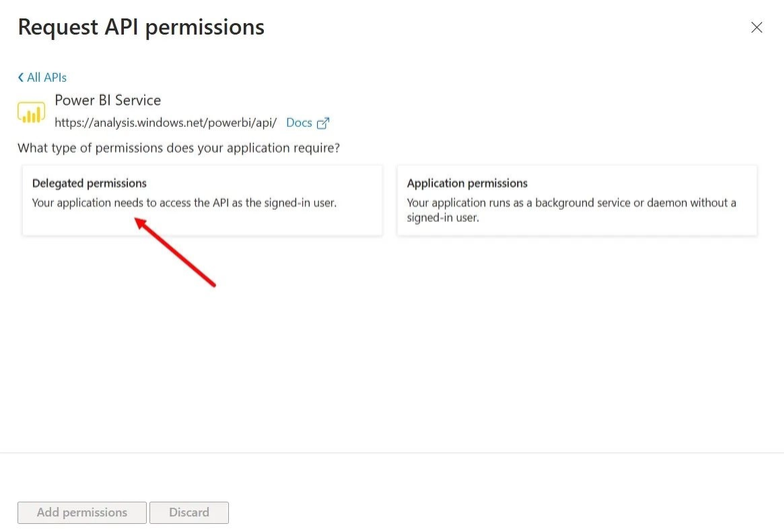Click the 'signed-in user' description under Delegated
The width and height of the screenshot is (784, 529).
[184, 202]
